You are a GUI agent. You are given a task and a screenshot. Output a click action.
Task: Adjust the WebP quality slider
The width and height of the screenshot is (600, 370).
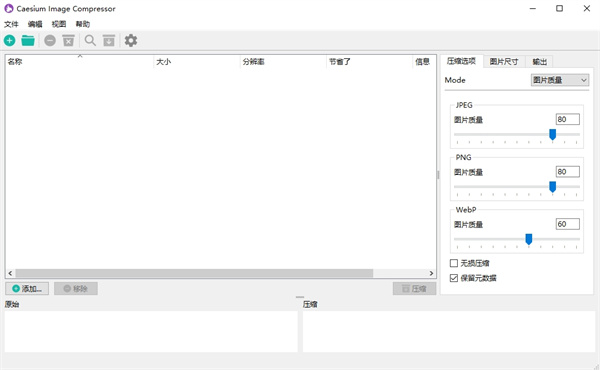click(x=528, y=240)
